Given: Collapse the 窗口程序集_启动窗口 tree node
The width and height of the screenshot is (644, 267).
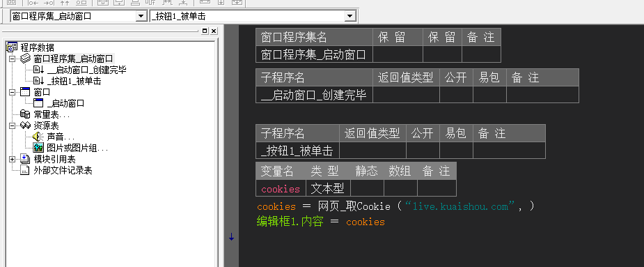Looking at the screenshot, I should click(12, 59).
